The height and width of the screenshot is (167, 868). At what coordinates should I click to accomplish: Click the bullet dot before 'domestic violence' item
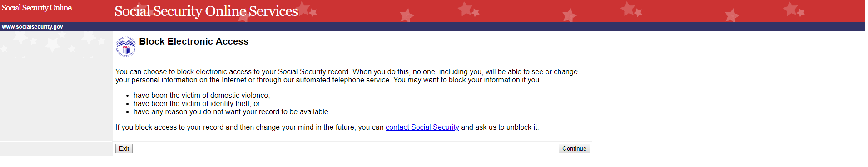click(x=128, y=96)
